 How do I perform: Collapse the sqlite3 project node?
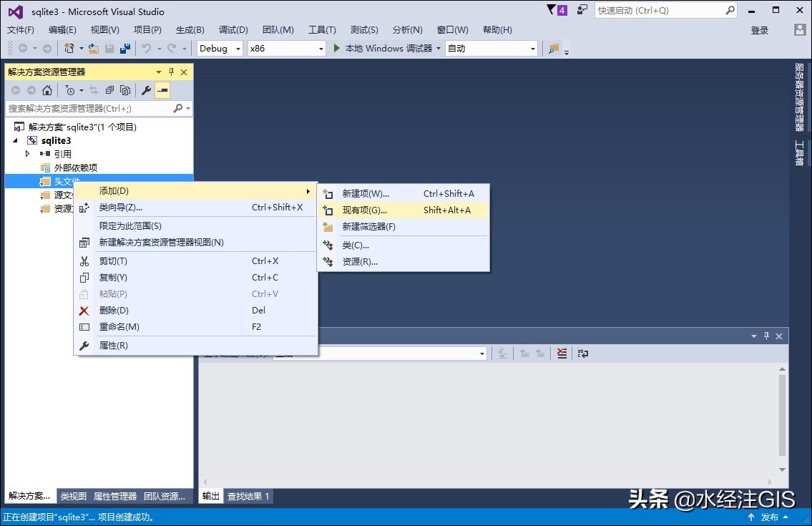pos(15,140)
